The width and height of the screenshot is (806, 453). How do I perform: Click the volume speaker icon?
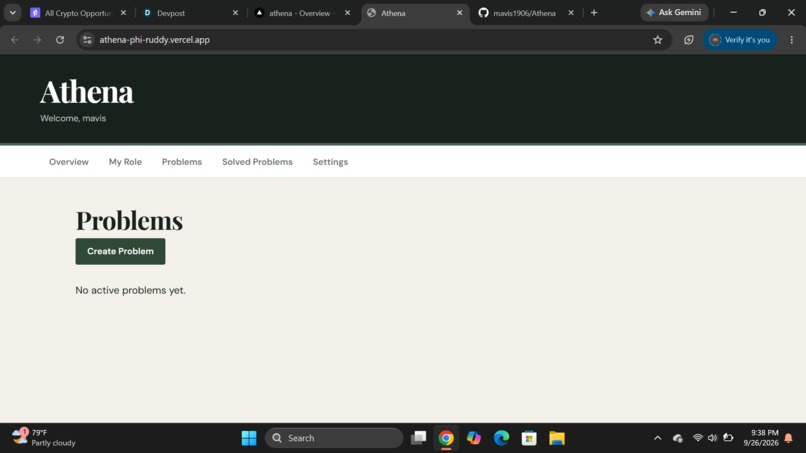coord(712,438)
